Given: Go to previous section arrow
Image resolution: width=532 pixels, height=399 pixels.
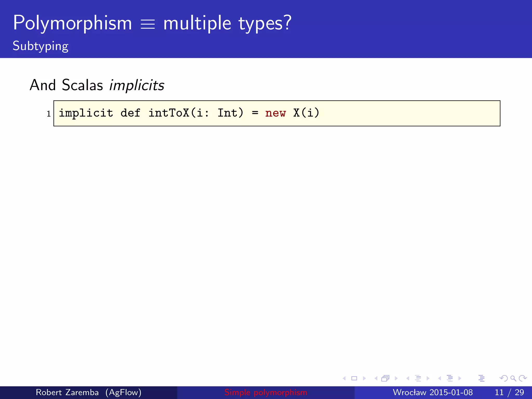Looking at the screenshot, I should click(x=440, y=378).
